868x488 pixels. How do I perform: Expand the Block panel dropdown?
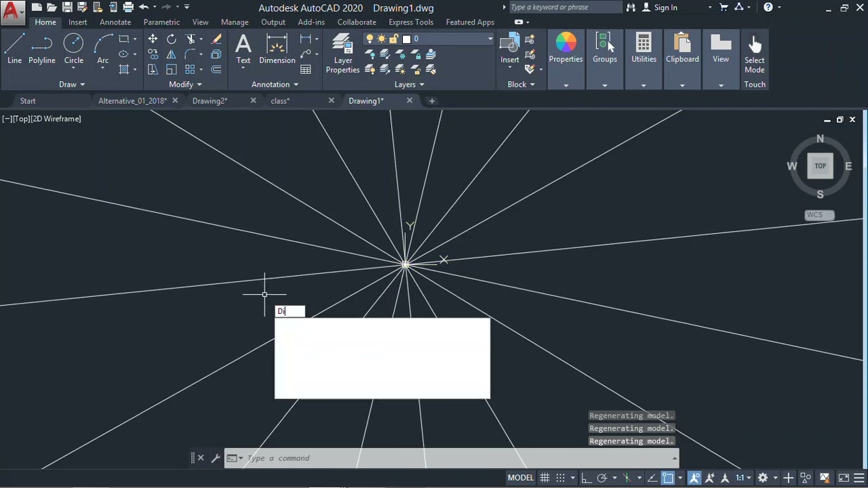[x=521, y=84]
